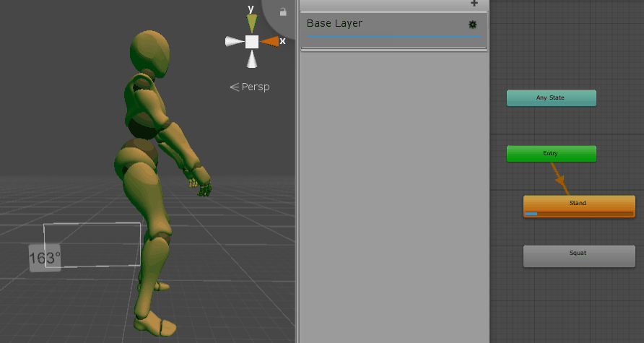
Task: Click the white bottom cone of scene gizmo
Action: 251,60
